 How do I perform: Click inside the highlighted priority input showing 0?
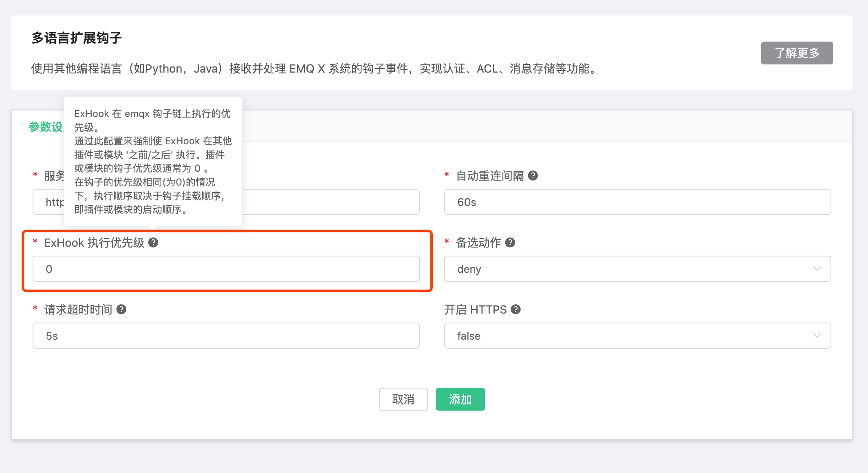point(226,269)
